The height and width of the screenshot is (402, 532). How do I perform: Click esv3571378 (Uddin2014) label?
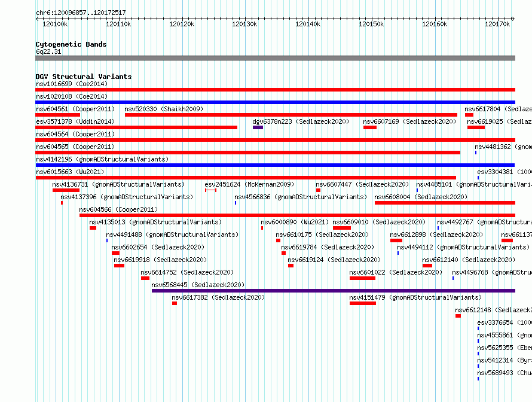coord(75,121)
